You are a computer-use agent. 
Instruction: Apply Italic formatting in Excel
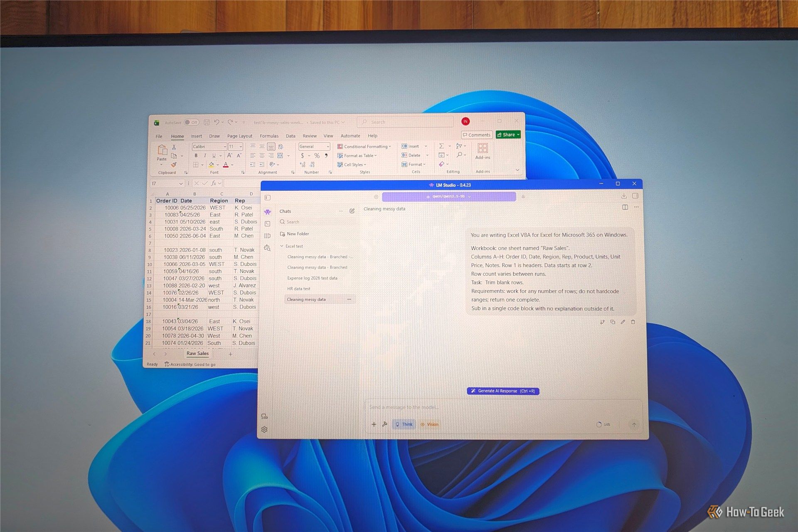click(205, 155)
